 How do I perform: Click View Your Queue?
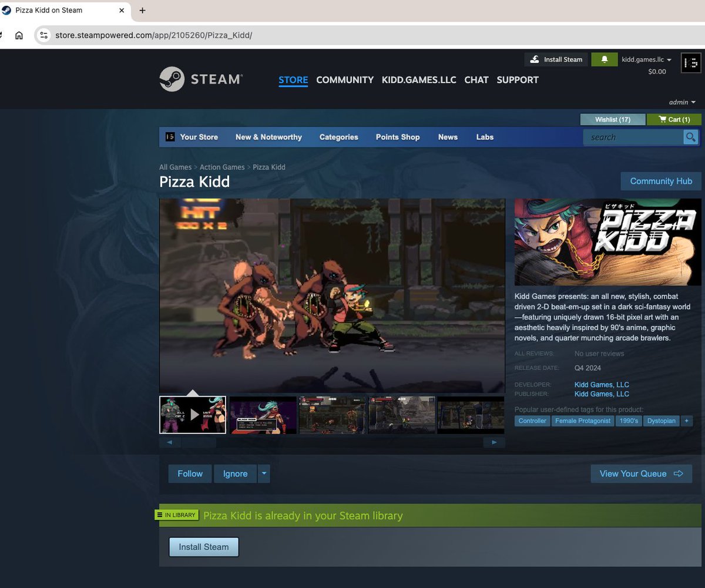pos(642,473)
